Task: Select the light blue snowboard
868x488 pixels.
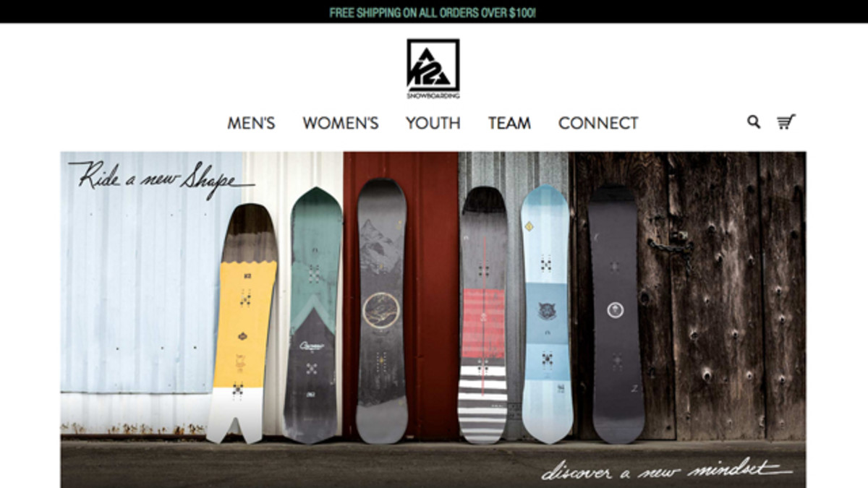Action: pos(546,314)
